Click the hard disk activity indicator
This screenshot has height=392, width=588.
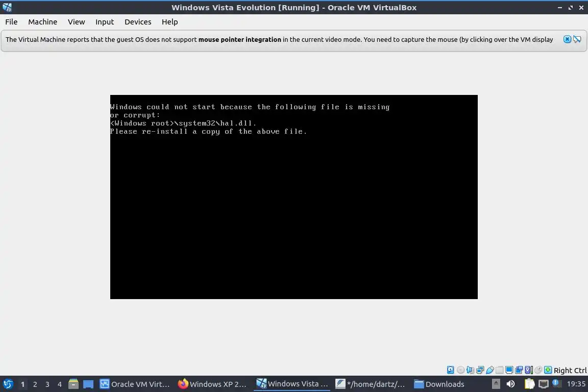(450, 370)
